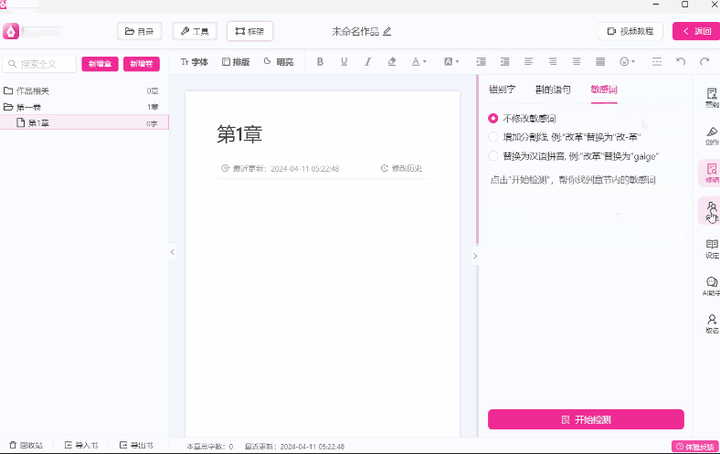This screenshot has width=720, height=454.
Task: Open the 工具 tools button
Action: (x=194, y=31)
